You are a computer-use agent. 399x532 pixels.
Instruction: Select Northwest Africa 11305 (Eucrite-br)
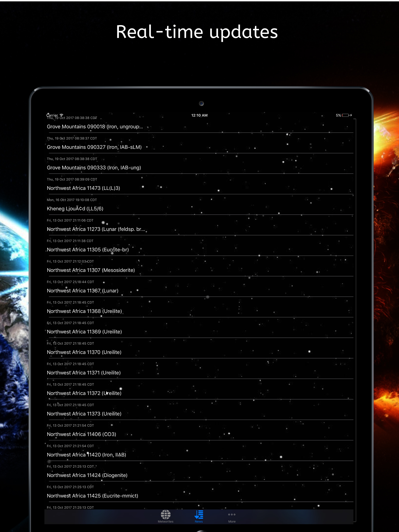click(x=88, y=250)
